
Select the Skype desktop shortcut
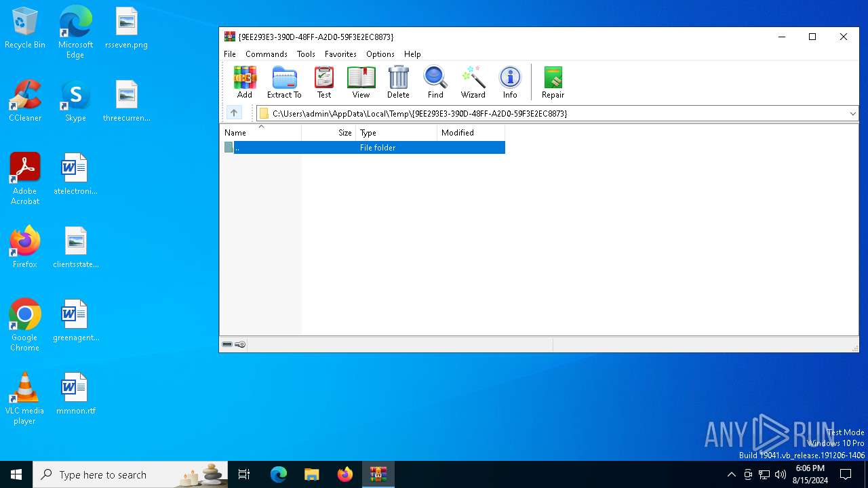75,101
